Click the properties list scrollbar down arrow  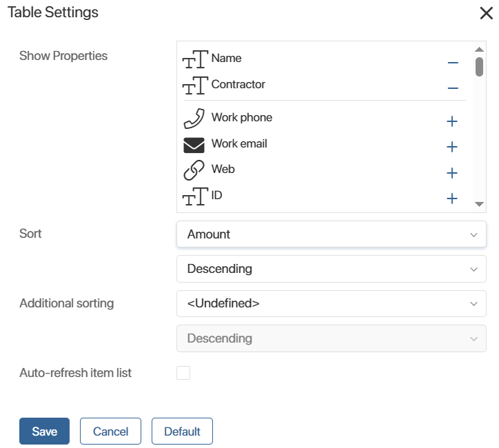pos(479,204)
